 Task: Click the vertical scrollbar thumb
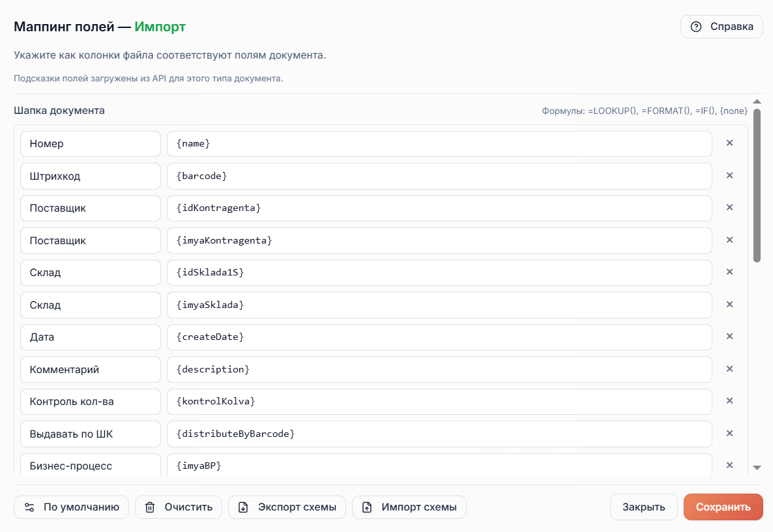click(x=757, y=186)
